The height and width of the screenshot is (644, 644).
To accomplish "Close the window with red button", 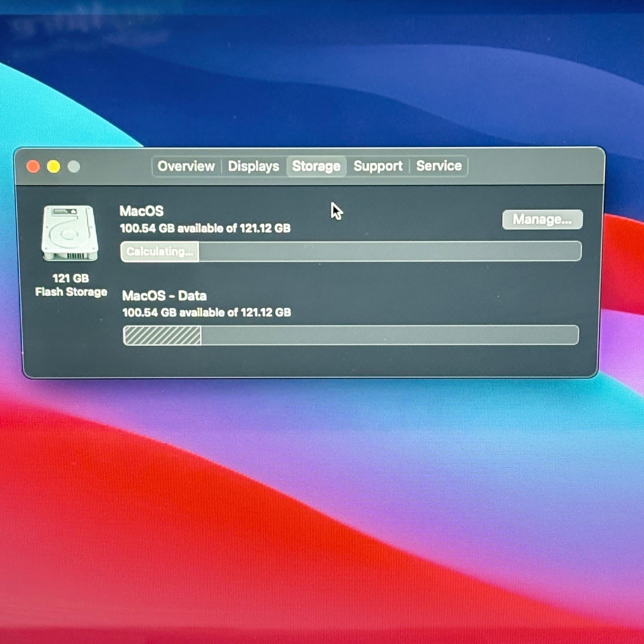I will (33, 166).
